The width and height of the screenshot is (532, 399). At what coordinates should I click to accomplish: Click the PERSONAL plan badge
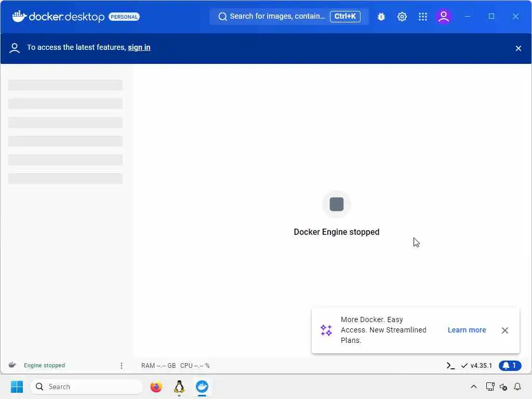coord(124,17)
